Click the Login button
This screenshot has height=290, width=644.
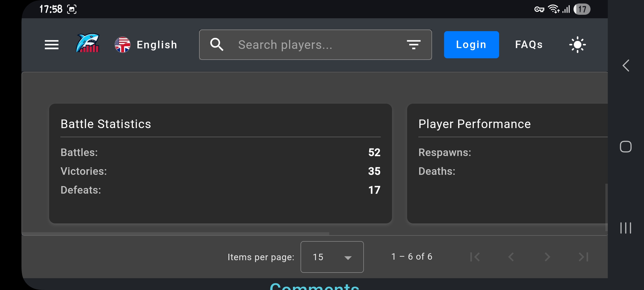point(471,45)
